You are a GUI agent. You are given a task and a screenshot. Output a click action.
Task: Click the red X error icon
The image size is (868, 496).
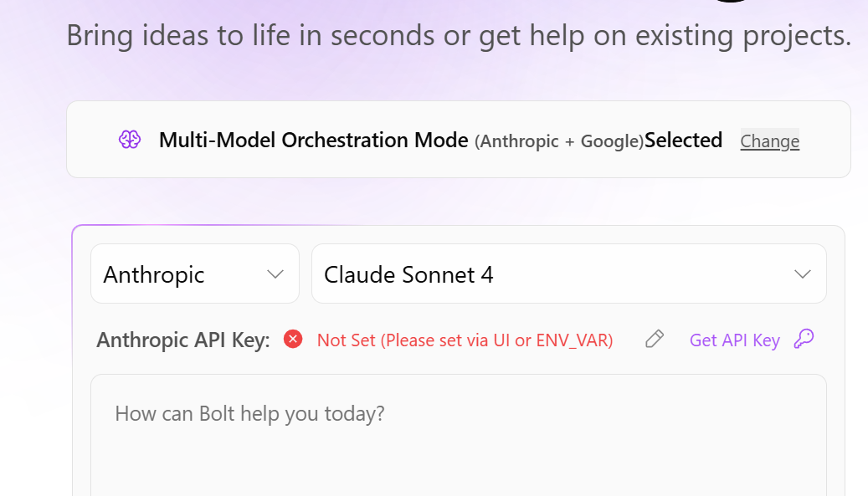(x=293, y=340)
